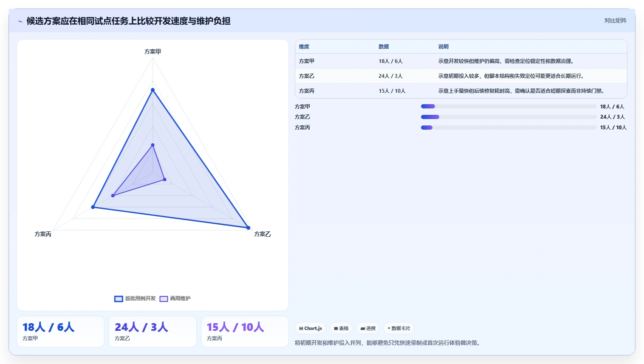Click the 18人 / 6人 data card

pos(60,332)
